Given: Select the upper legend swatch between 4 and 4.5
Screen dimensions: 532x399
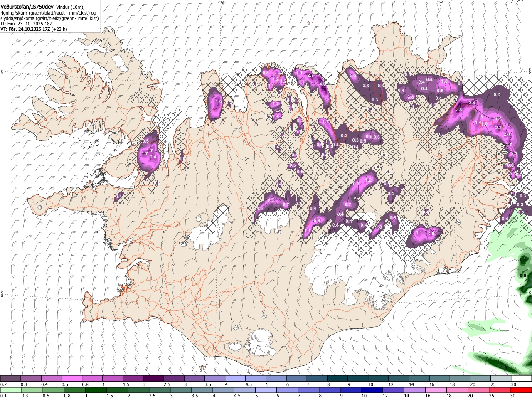Looking at the screenshot, I should (x=235, y=379).
